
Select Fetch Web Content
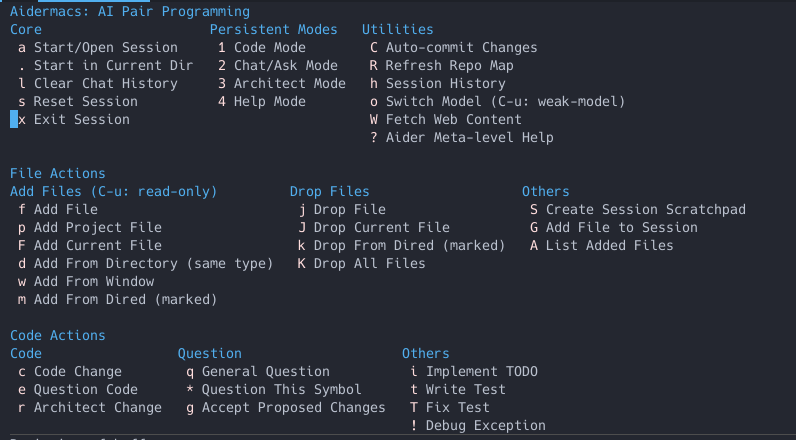(x=453, y=119)
